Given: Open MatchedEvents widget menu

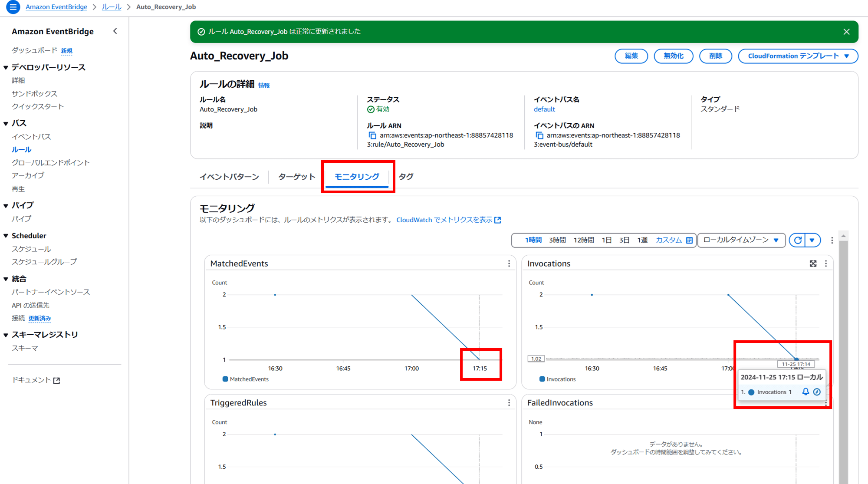Looking at the screenshot, I should pos(509,263).
